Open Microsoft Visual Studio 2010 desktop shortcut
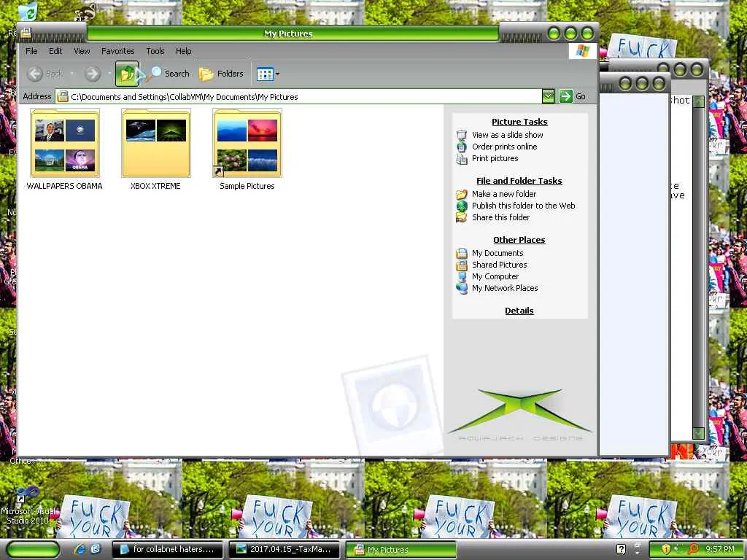The width and height of the screenshot is (747, 560). click(x=28, y=505)
